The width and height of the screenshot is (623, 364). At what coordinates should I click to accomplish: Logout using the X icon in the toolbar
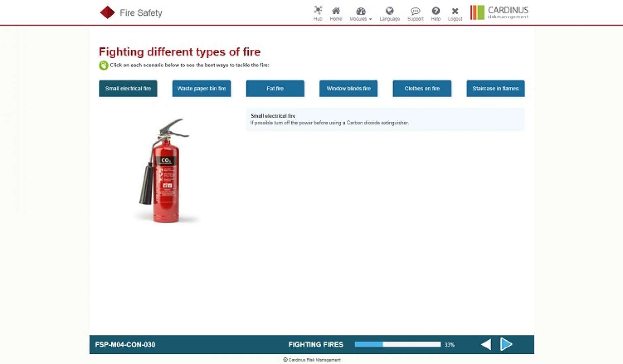(455, 11)
